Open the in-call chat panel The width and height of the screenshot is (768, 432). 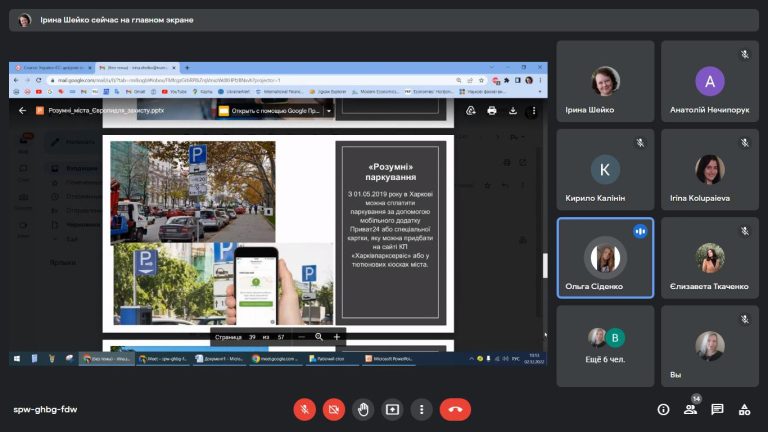pos(717,409)
